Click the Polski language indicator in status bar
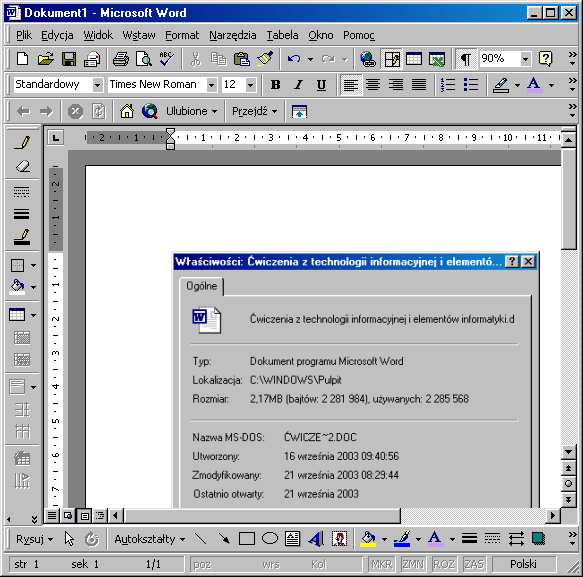 point(523,564)
